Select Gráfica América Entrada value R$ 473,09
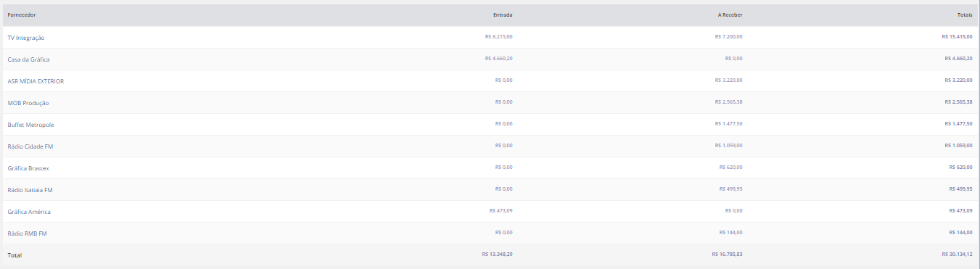This screenshot has width=980, height=269. [x=501, y=211]
